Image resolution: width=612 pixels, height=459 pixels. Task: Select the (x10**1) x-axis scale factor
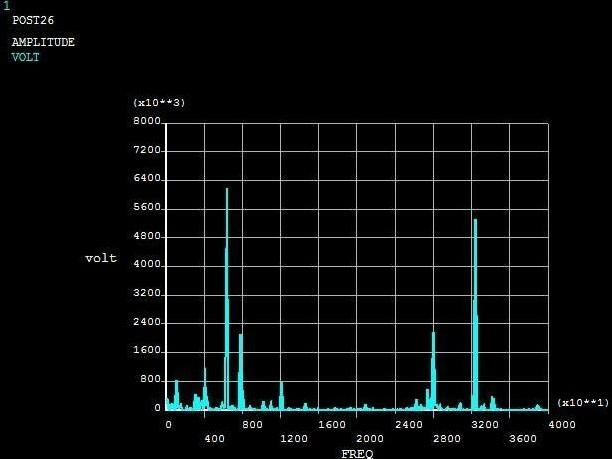[583, 403]
